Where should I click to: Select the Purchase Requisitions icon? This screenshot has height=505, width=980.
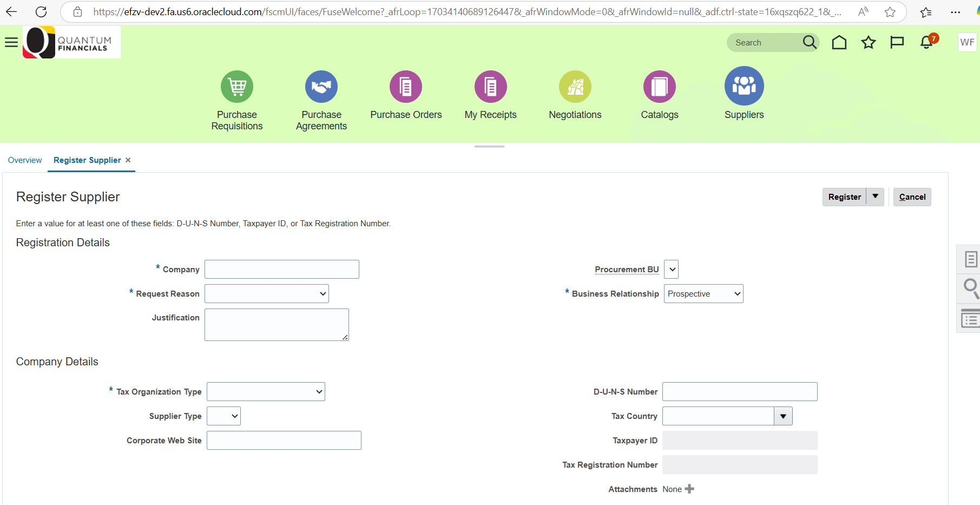(x=236, y=87)
